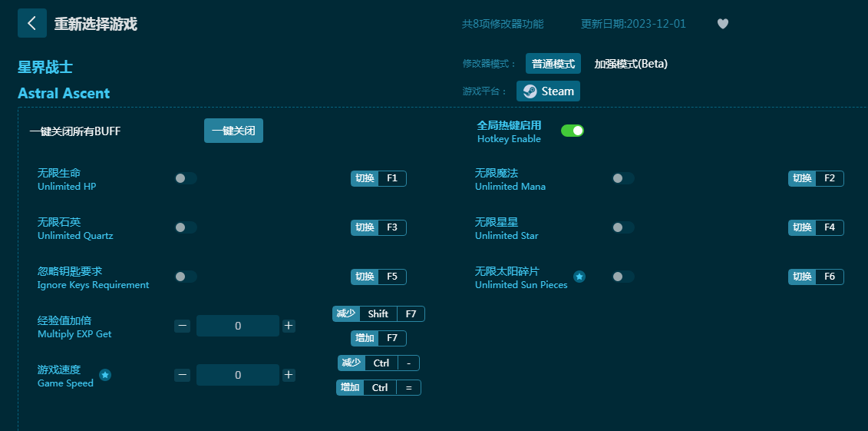Viewport: 868px width, 431px height.
Task: Toggle Unlimited Quartz on
Action: tap(185, 227)
